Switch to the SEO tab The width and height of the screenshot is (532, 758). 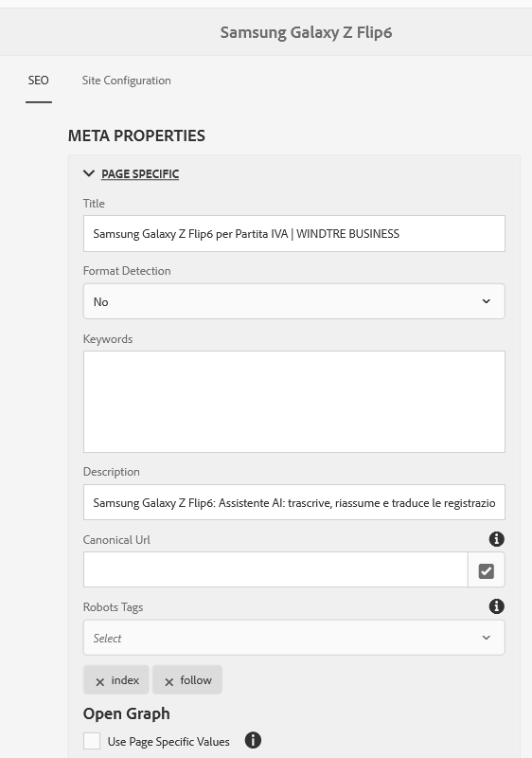(38, 81)
